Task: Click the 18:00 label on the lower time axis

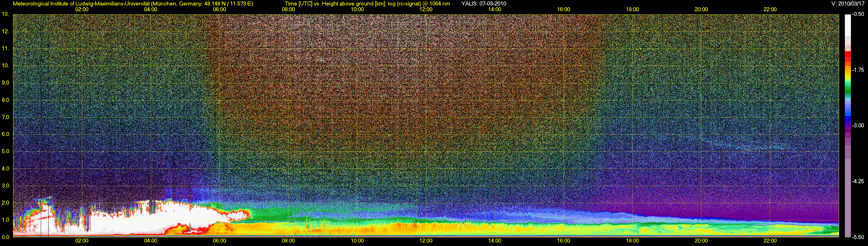Action: [632, 241]
